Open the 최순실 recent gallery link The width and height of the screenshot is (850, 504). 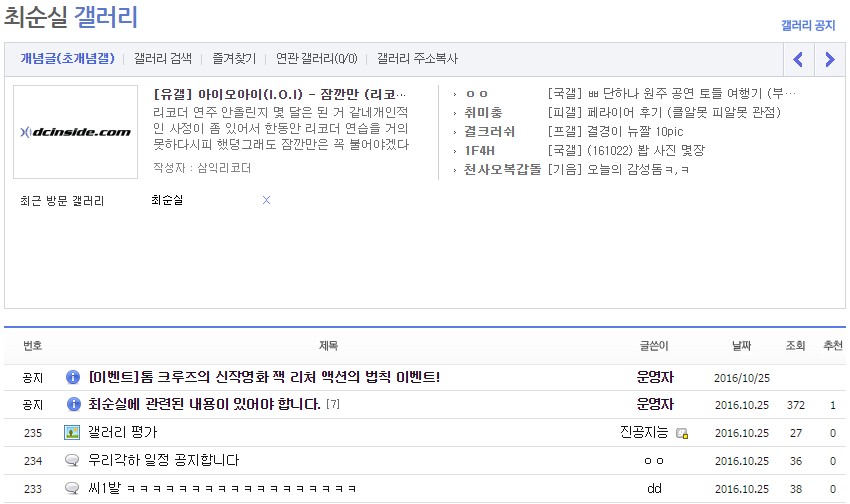tap(167, 200)
